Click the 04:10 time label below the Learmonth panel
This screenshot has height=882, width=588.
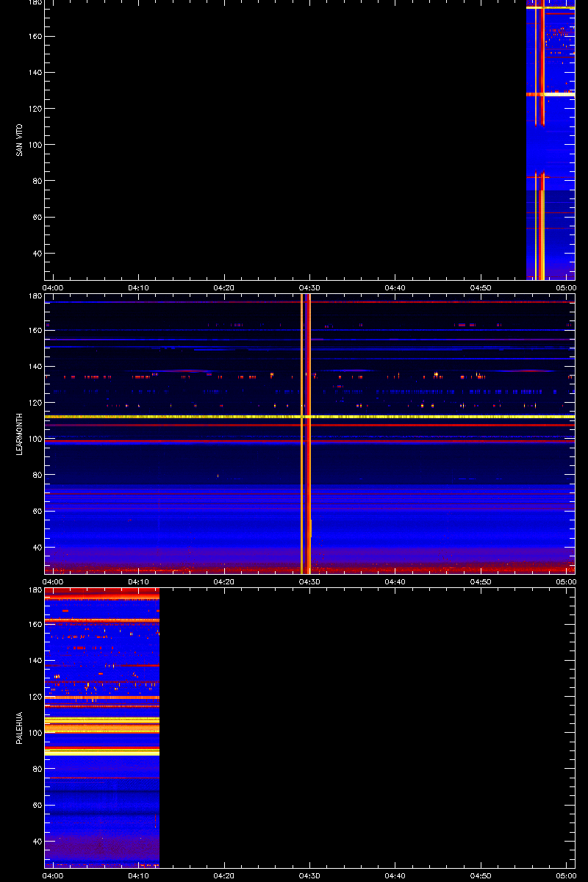coord(139,581)
